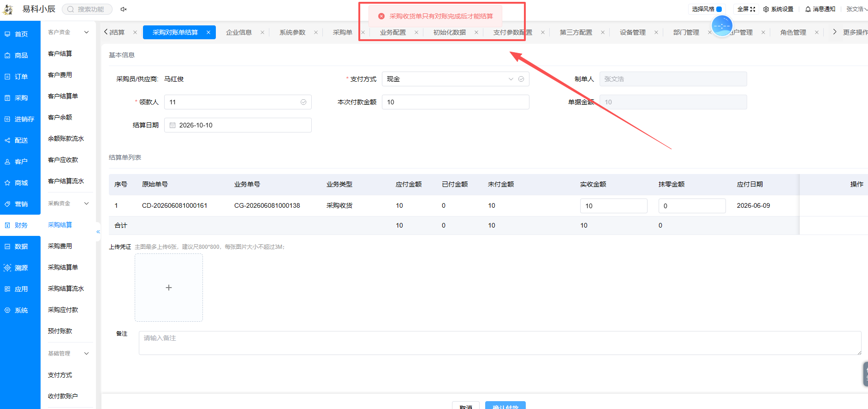This screenshot has width=868, height=409.
Task: Open 营销 marketing sidebar section
Action: (20, 204)
